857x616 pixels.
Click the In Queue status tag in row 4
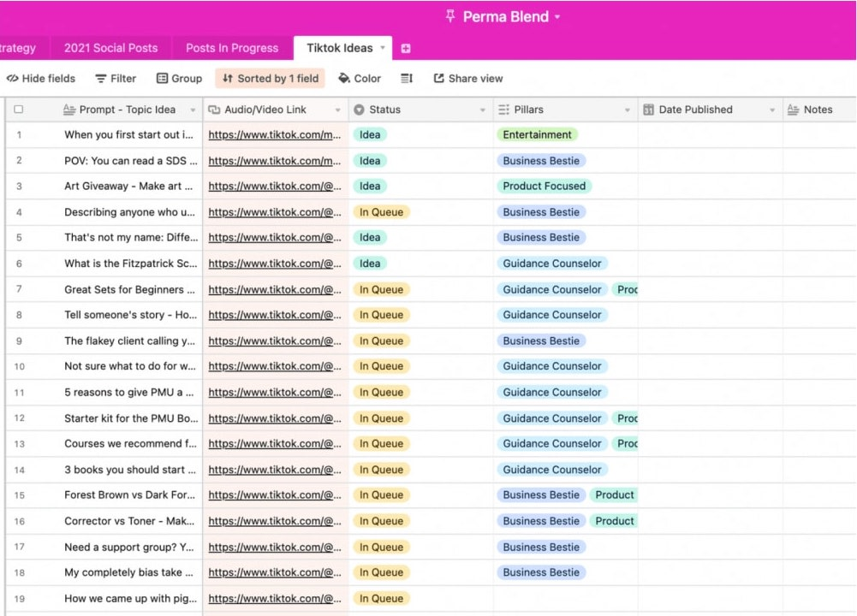coord(382,212)
